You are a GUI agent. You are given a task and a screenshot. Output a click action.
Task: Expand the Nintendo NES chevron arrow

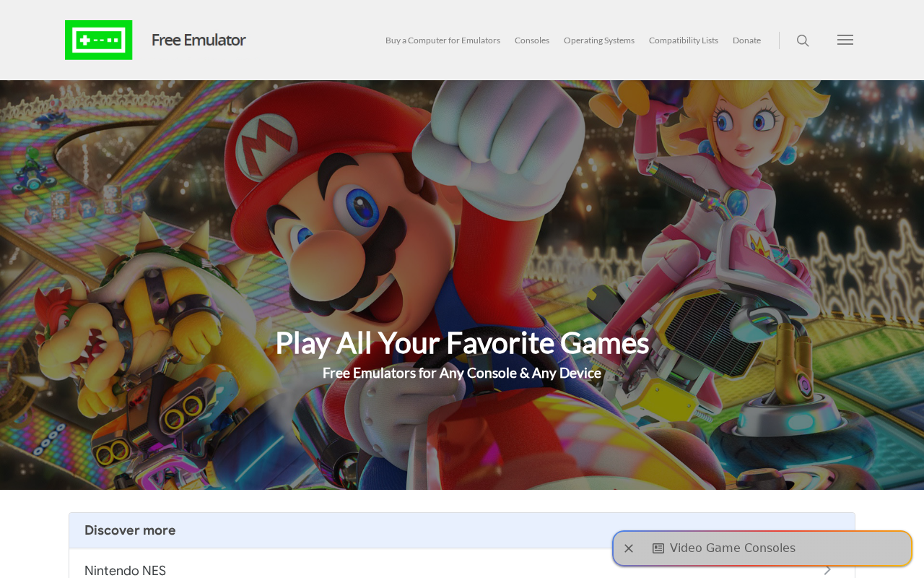[x=827, y=570]
